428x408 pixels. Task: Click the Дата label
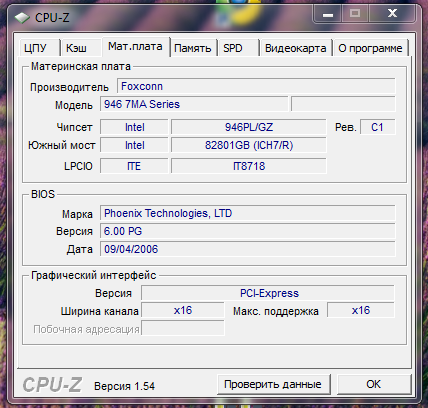click(x=79, y=249)
